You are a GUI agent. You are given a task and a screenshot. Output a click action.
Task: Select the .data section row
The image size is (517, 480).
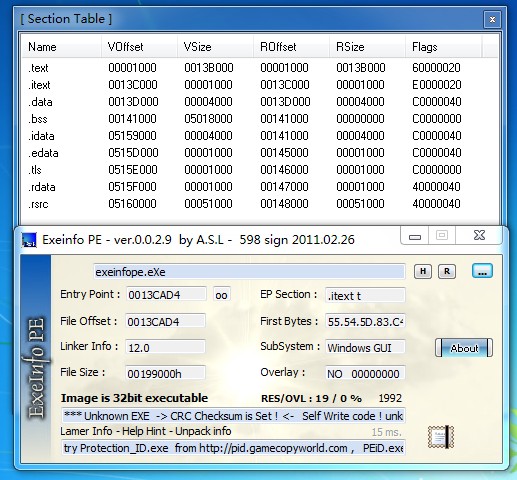(x=260, y=102)
